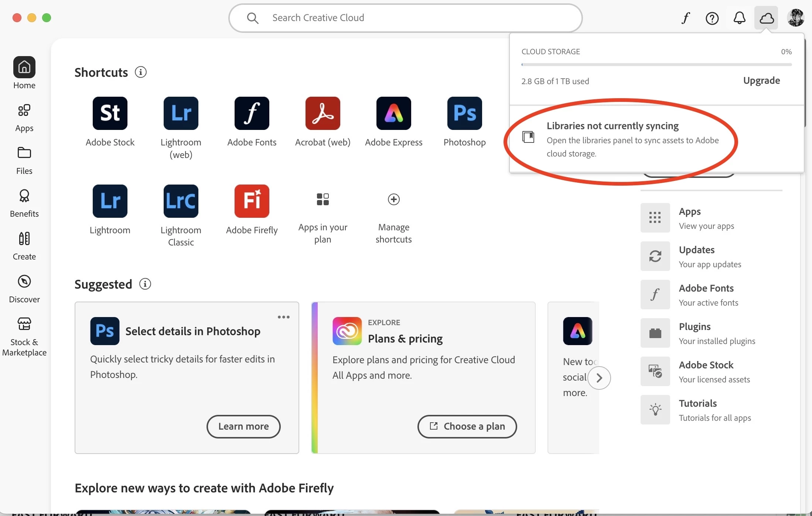Screen dimensions: 812x516
Task: Click the Acrobat (web) shortcut icon
Action: tap(323, 113)
